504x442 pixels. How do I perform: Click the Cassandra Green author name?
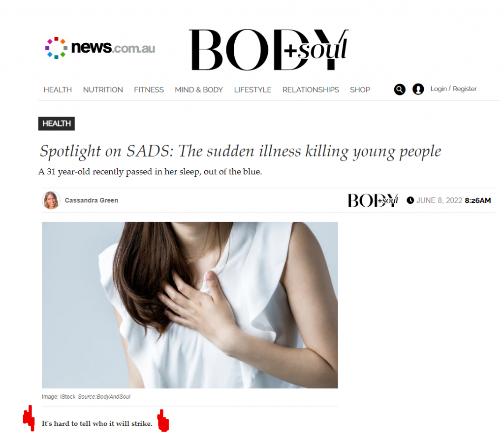(92, 200)
